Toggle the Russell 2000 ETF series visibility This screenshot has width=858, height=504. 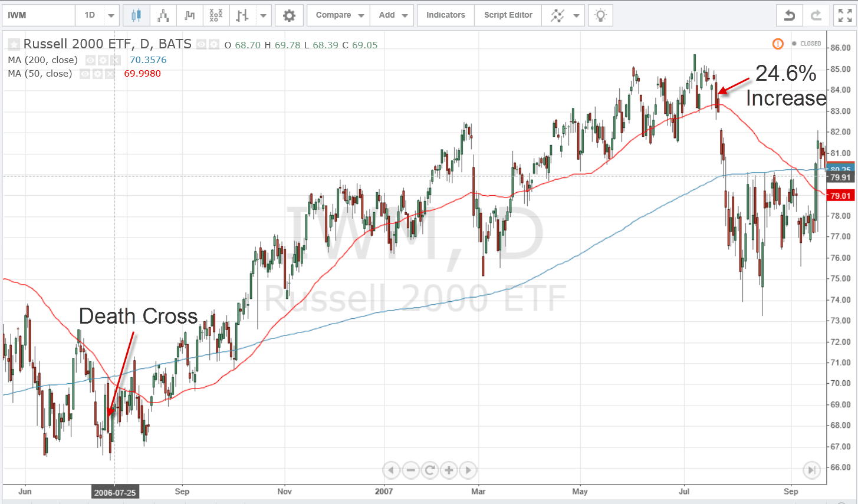[200, 44]
